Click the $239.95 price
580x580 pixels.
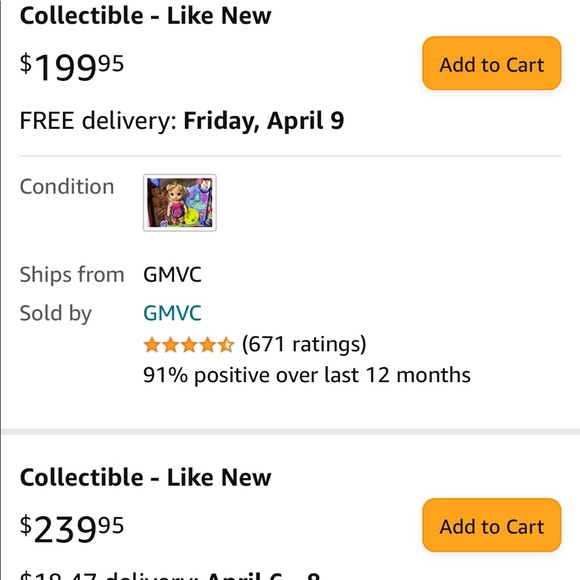point(72,529)
